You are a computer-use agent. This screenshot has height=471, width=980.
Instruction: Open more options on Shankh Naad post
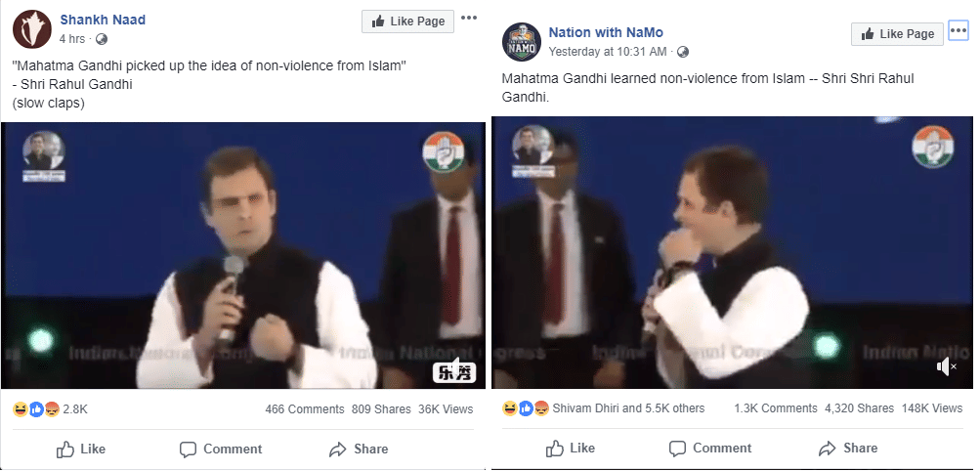click(x=469, y=19)
